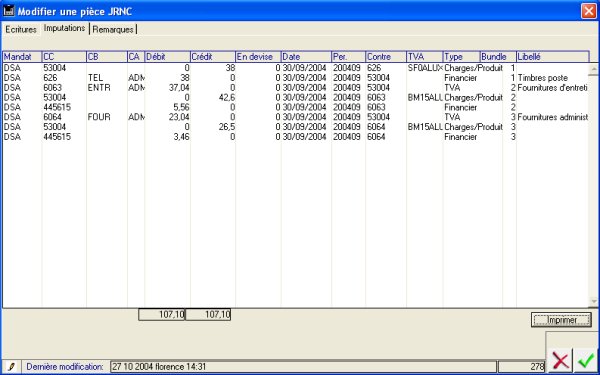Sort by the Mandat column header
Viewport: 600px width, 375px height.
(22, 57)
